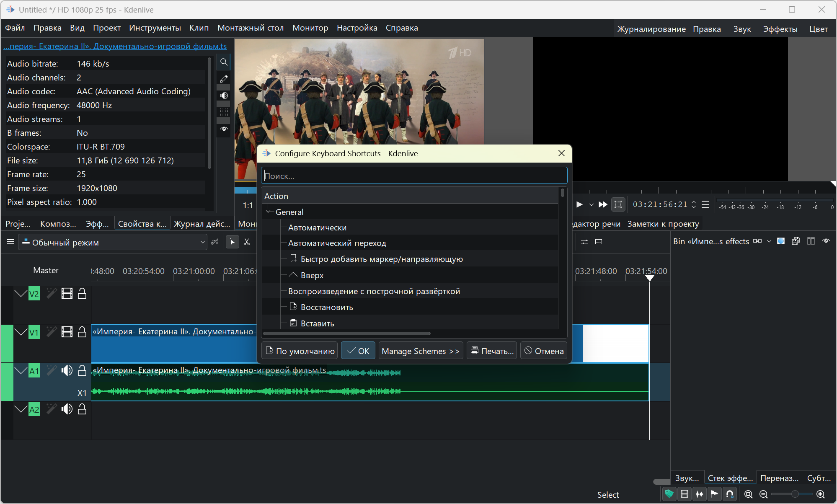Toggle the monitor zone crop icon

click(618, 204)
